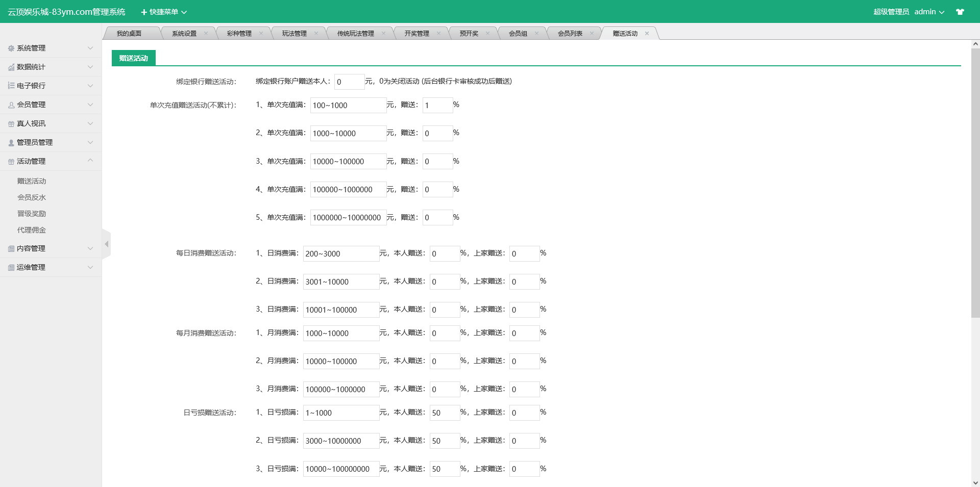Click the 会员管理 user icon
The width and height of the screenshot is (980, 487).
coord(11,105)
